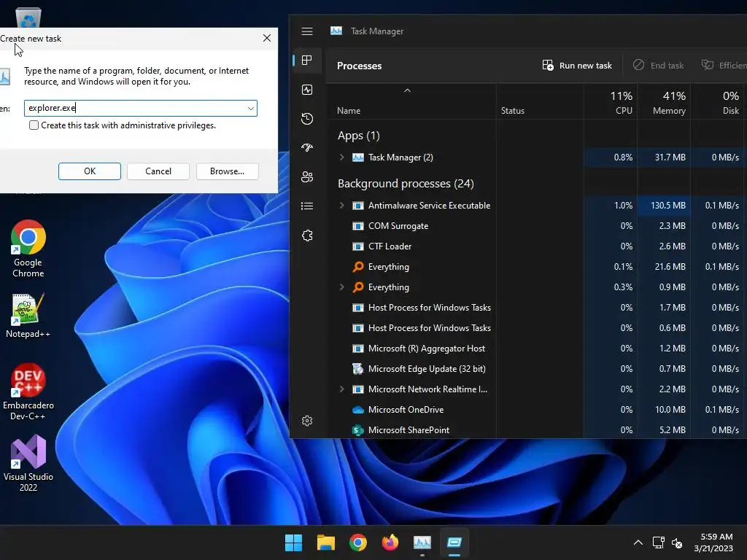747x560 pixels.
Task: Click the Microsoft OneDrive cloud icon
Action: (357, 410)
